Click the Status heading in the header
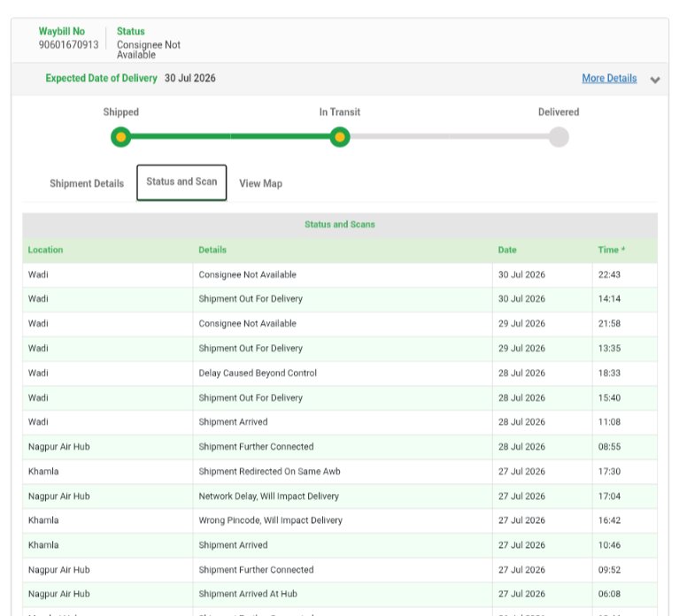679x616 pixels. [131, 31]
